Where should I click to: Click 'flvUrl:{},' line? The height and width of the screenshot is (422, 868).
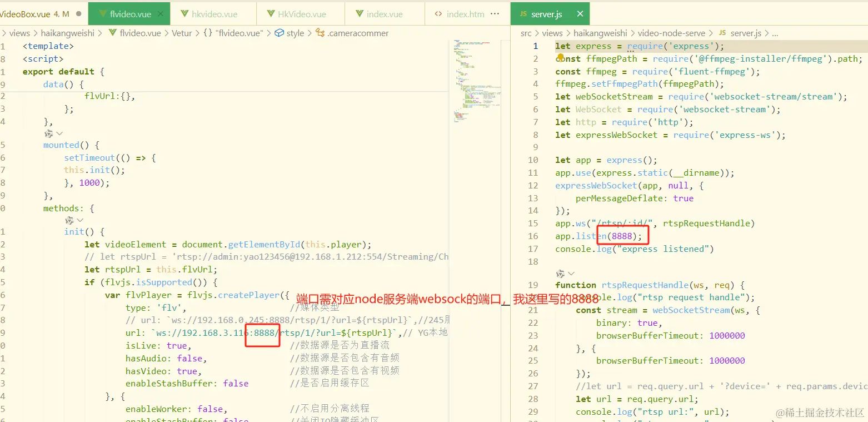(110, 96)
